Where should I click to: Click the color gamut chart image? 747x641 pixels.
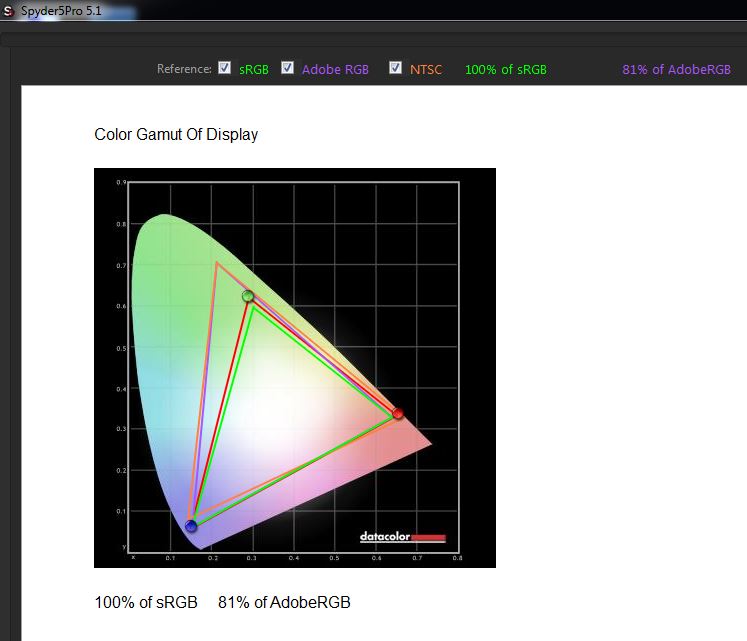click(295, 367)
